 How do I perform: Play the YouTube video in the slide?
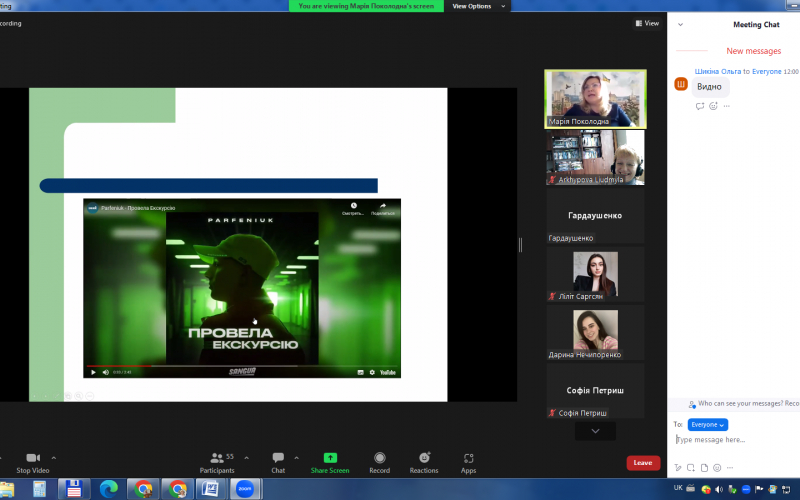93,372
